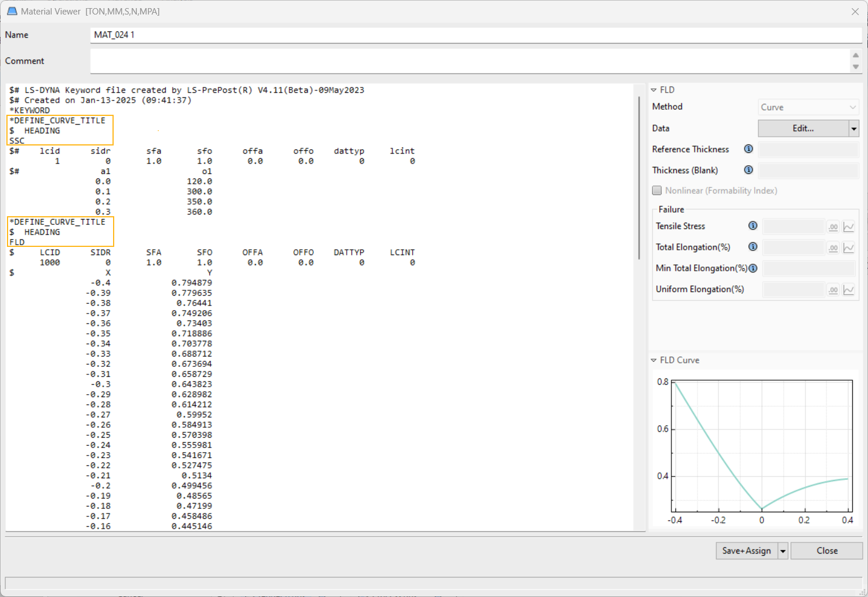Collapse the FLD Curve section
This screenshot has height=597, width=868.
tap(654, 360)
